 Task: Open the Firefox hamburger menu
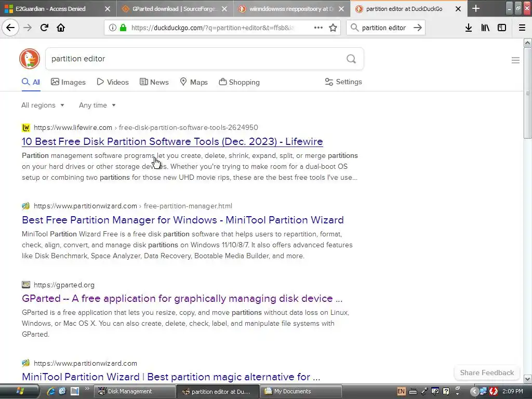coord(522,28)
